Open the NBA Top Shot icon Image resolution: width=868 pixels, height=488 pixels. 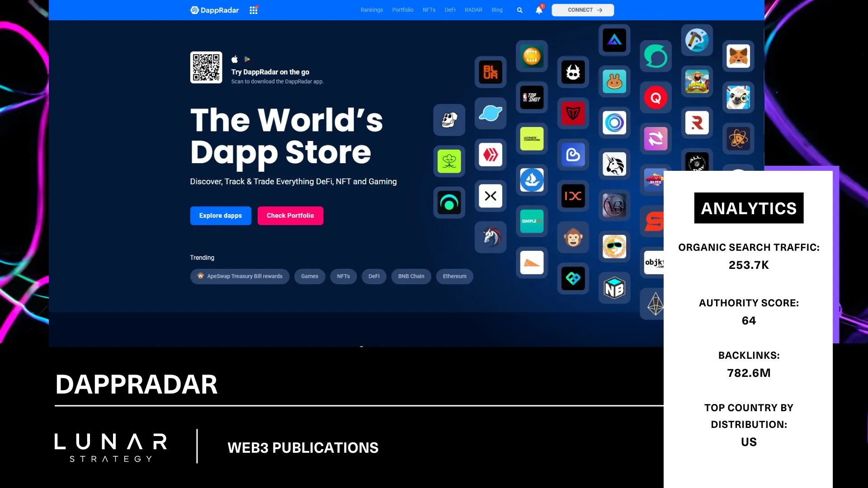point(532,98)
